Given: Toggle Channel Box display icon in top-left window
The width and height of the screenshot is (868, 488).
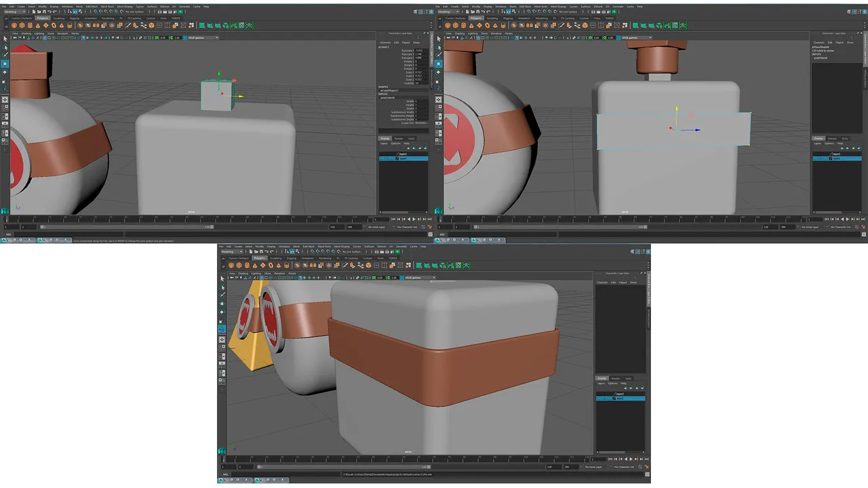Looking at the screenshot, I should (431, 12).
